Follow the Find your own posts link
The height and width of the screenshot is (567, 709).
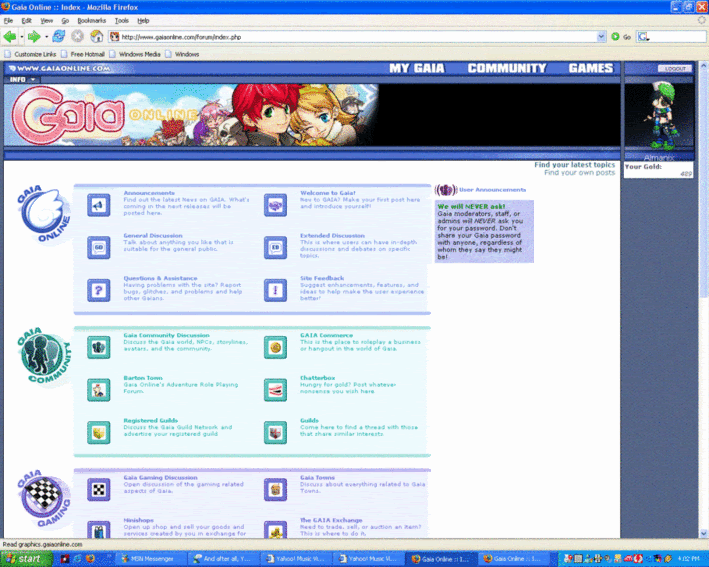579,173
